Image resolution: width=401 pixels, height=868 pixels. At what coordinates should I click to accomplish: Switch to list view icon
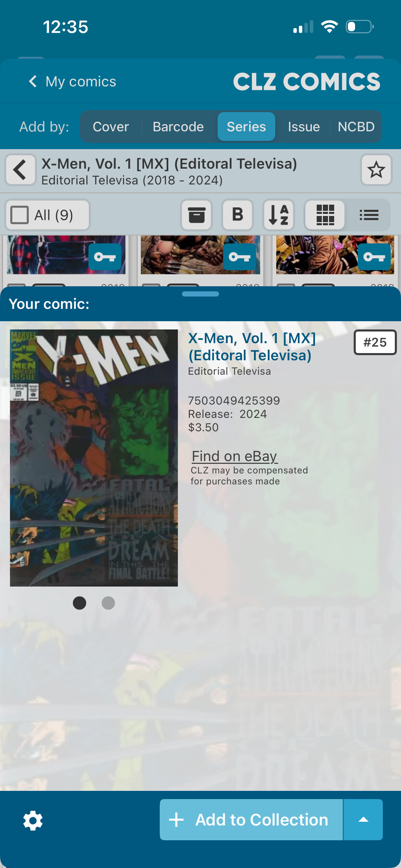tap(369, 215)
